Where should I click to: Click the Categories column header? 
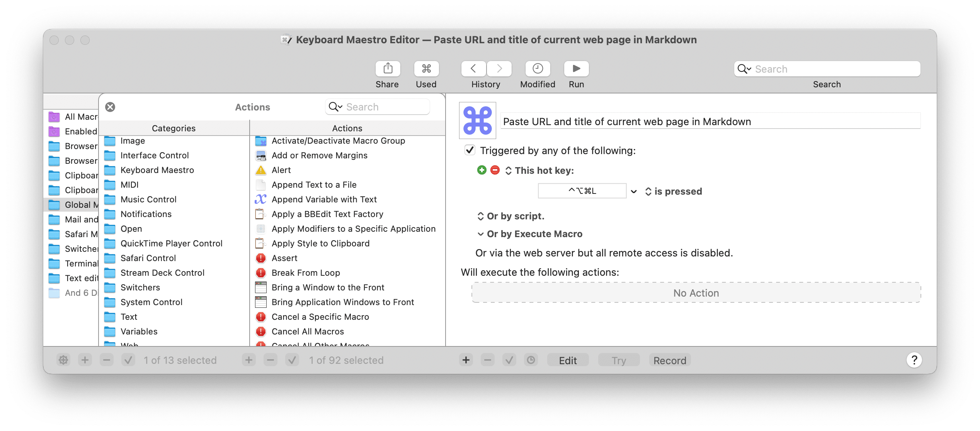pyautogui.click(x=174, y=128)
